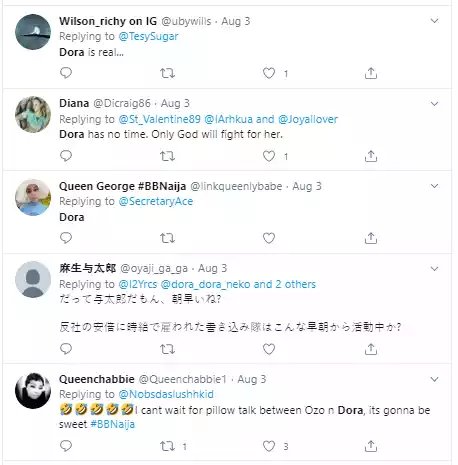Open the @TesySugar mention link
Viewport: 458px width, 465px height.
pos(148,36)
